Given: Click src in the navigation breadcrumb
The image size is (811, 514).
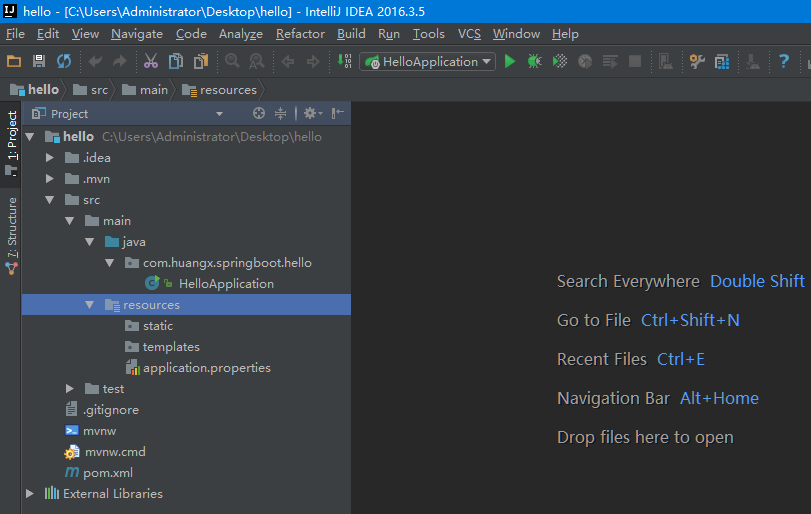Looking at the screenshot, I should tap(91, 90).
